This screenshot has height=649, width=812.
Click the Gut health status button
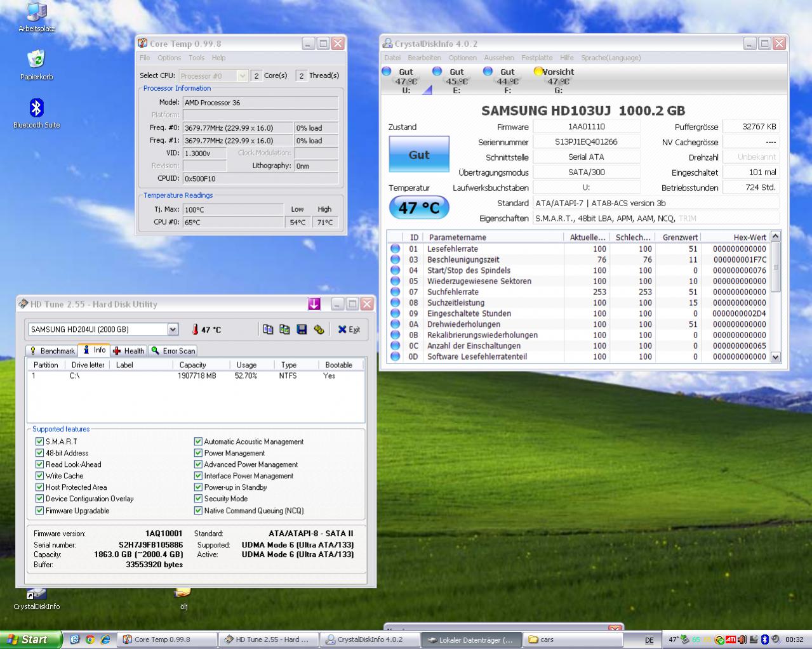pos(419,154)
